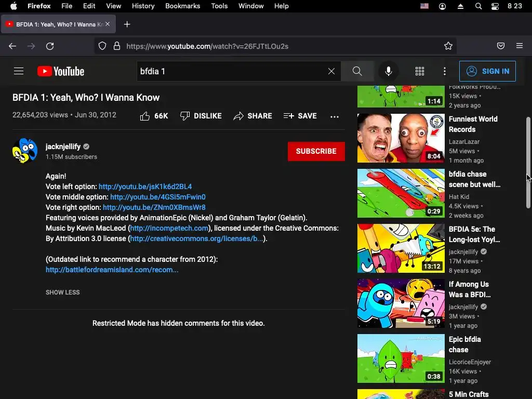The width and height of the screenshot is (532, 399).
Task: Open the Edit menu
Action: (89, 6)
